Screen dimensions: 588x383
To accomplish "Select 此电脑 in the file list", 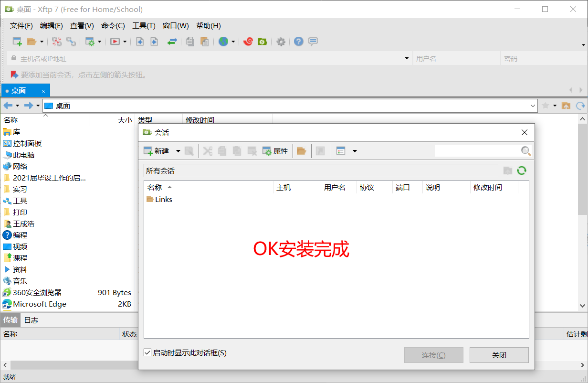I will pyautogui.click(x=19, y=155).
